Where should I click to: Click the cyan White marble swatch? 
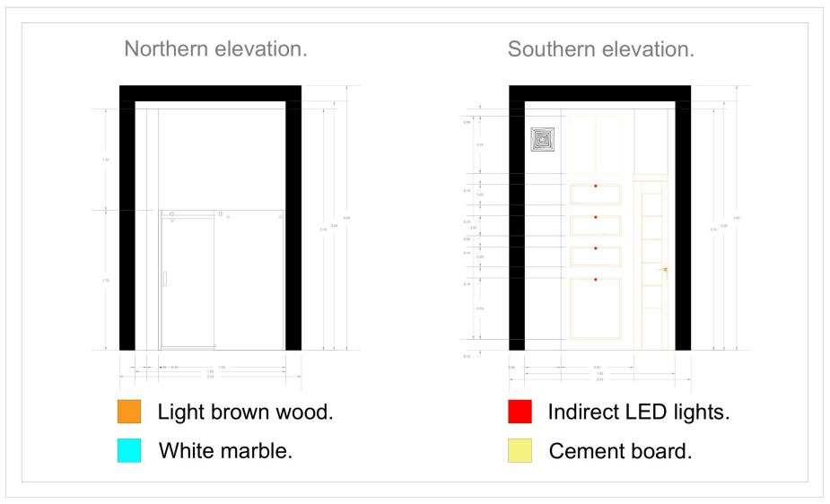tap(130, 450)
